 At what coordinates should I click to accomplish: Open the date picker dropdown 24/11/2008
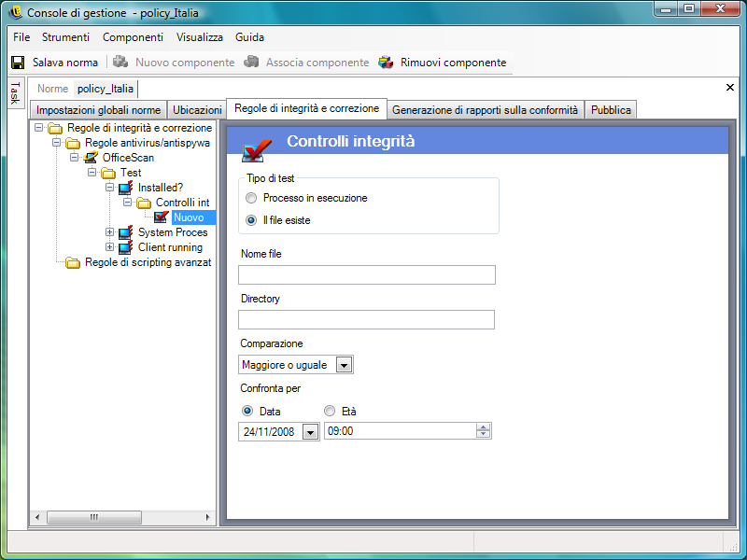pyautogui.click(x=311, y=432)
